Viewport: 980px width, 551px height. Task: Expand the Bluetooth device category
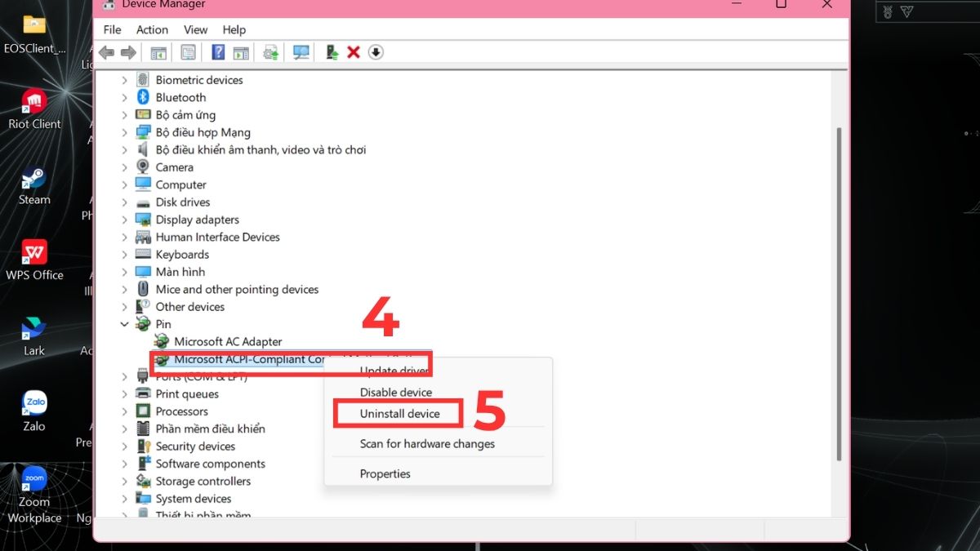click(x=124, y=97)
